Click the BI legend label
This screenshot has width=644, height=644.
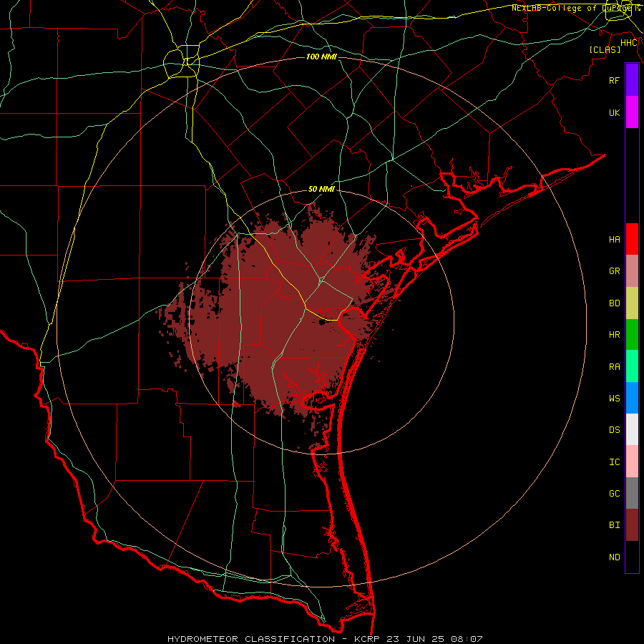click(614, 525)
